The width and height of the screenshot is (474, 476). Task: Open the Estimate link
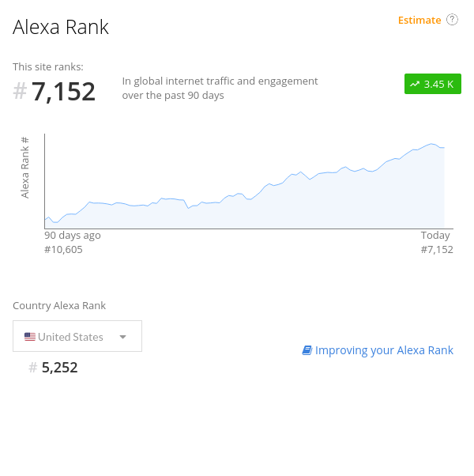click(x=419, y=20)
